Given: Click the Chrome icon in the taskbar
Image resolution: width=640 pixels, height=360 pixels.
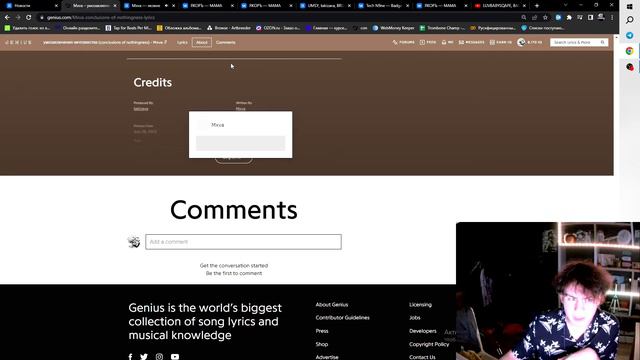Looking at the screenshot, I should click(x=630, y=51).
